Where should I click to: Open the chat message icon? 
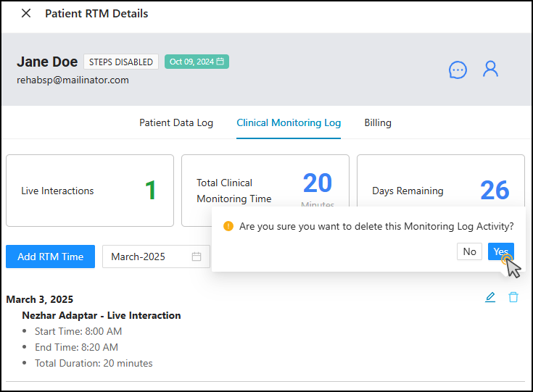point(458,70)
